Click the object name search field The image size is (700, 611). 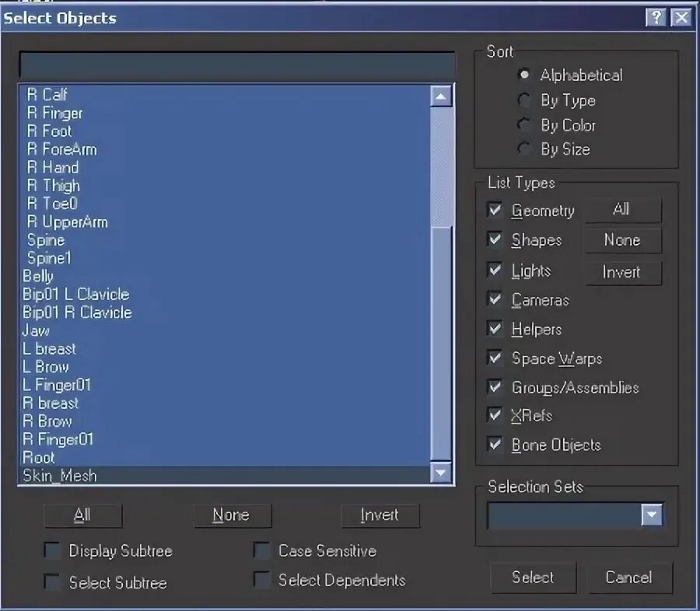pos(237,65)
